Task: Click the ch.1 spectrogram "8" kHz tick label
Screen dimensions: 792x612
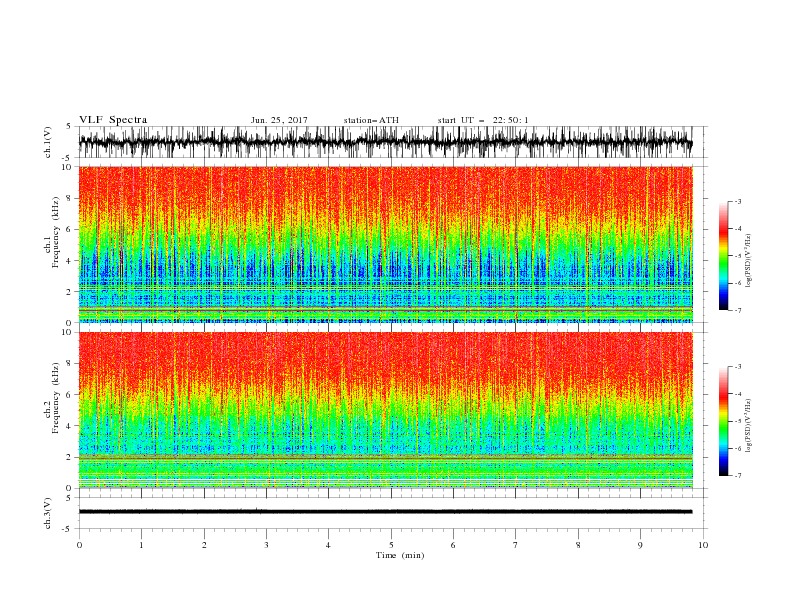Action: 69,198
